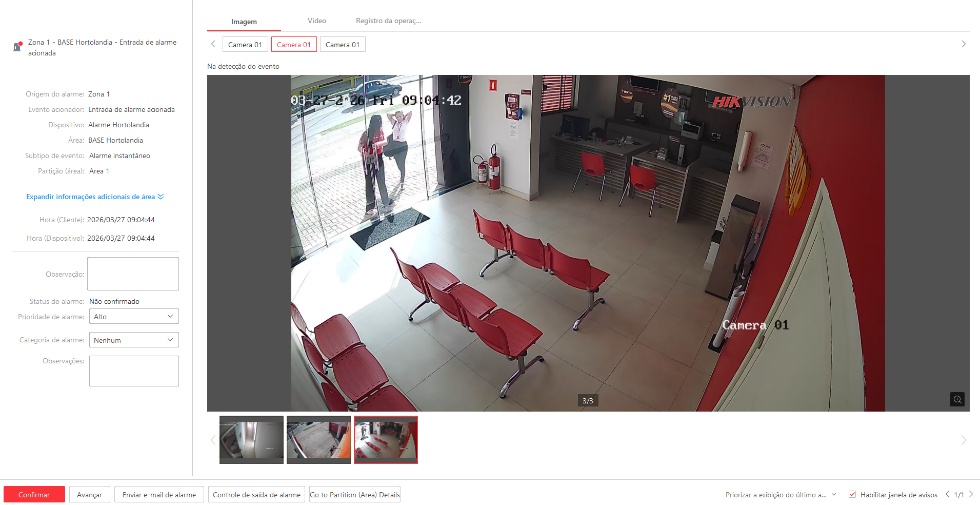The width and height of the screenshot is (980, 505).
Task: Select the first corridor thumbnail
Action: (251, 440)
